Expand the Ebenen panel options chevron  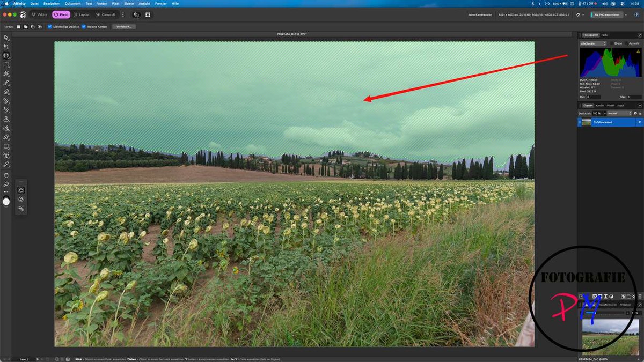point(640,105)
